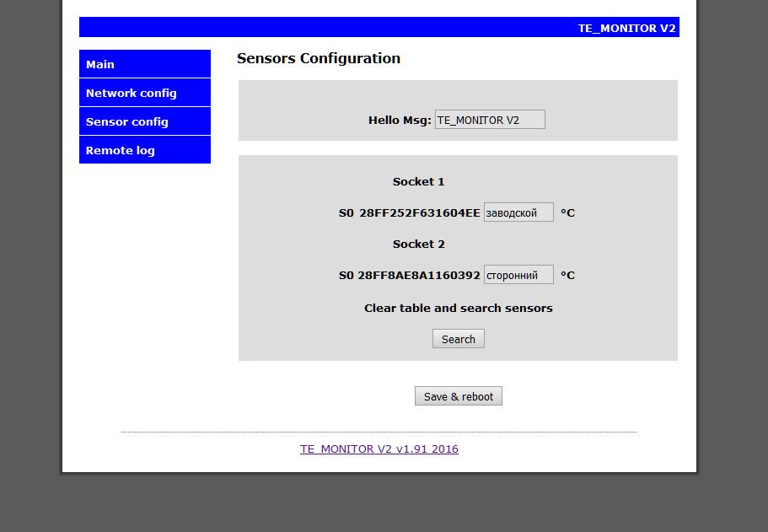Click the 'Clear table and search sensors' text
The width and height of the screenshot is (768, 532).
(x=459, y=308)
